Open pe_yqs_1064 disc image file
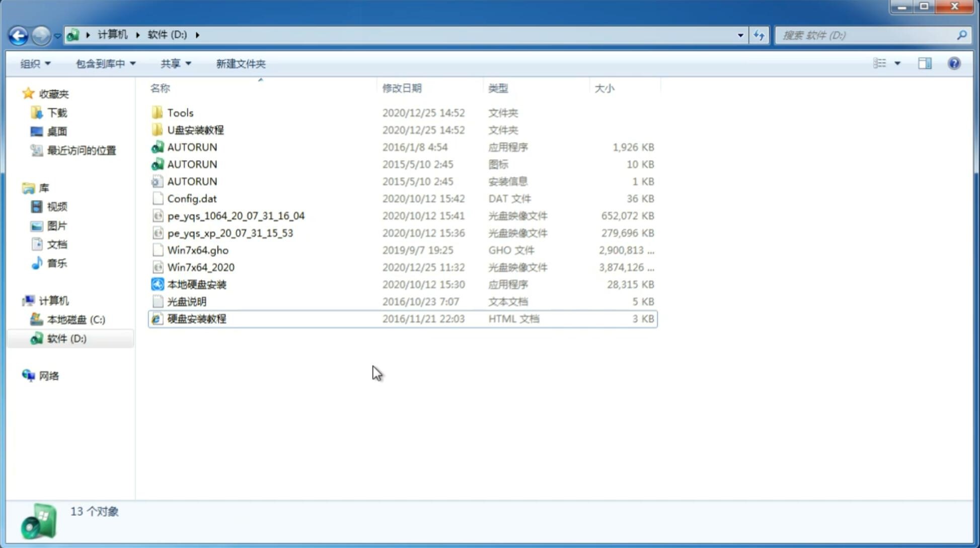The height and width of the screenshot is (548, 980). point(236,215)
